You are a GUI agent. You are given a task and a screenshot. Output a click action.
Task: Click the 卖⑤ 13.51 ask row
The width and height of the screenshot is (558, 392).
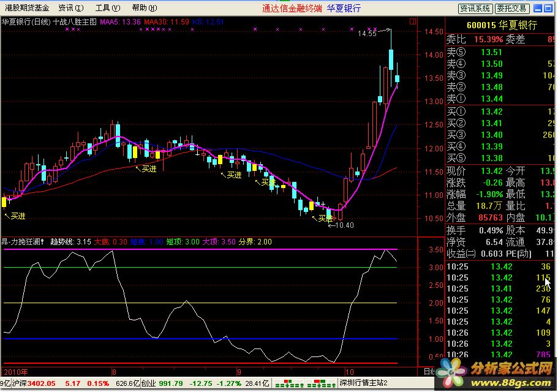(500, 52)
